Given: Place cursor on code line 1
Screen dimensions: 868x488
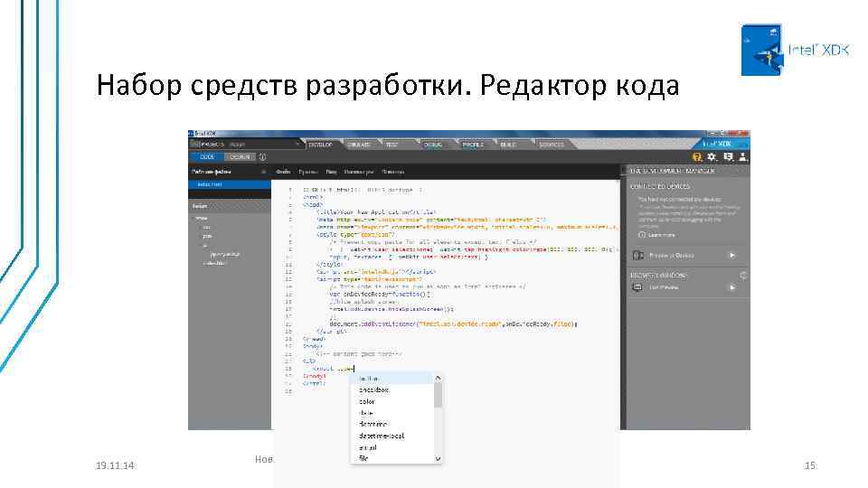Looking at the screenshot, I should (x=362, y=190).
